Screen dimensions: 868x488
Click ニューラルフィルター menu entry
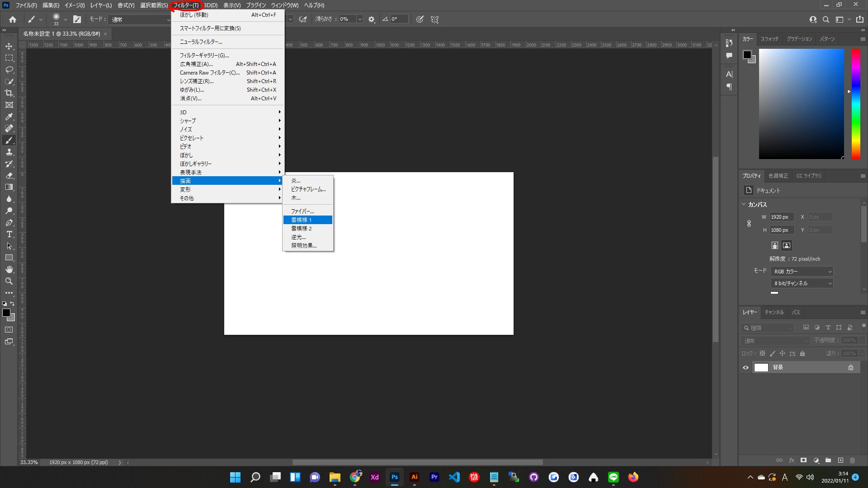point(201,42)
